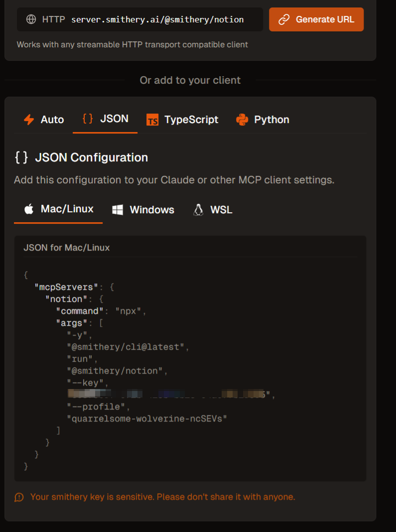This screenshot has height=532, width=396.
Task: Open the TypeScript tab
Action: tap(182, 120)
